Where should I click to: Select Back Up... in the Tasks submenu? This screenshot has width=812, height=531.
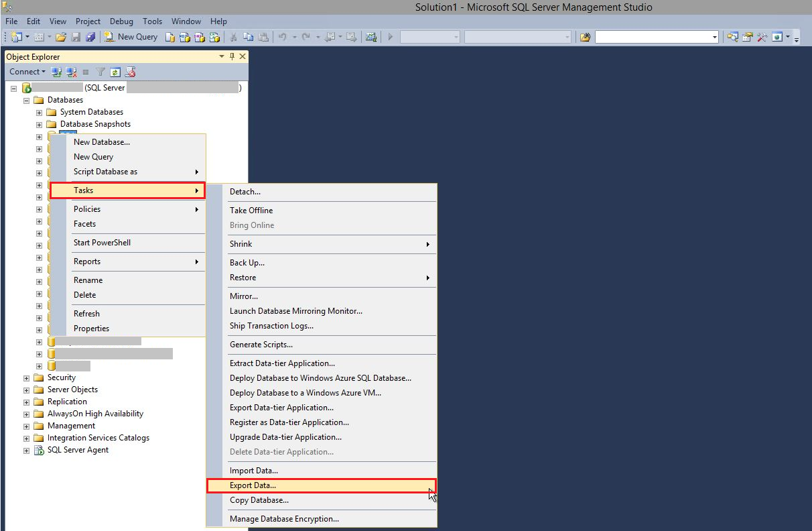pyautogui.click(x=322, y=263)
